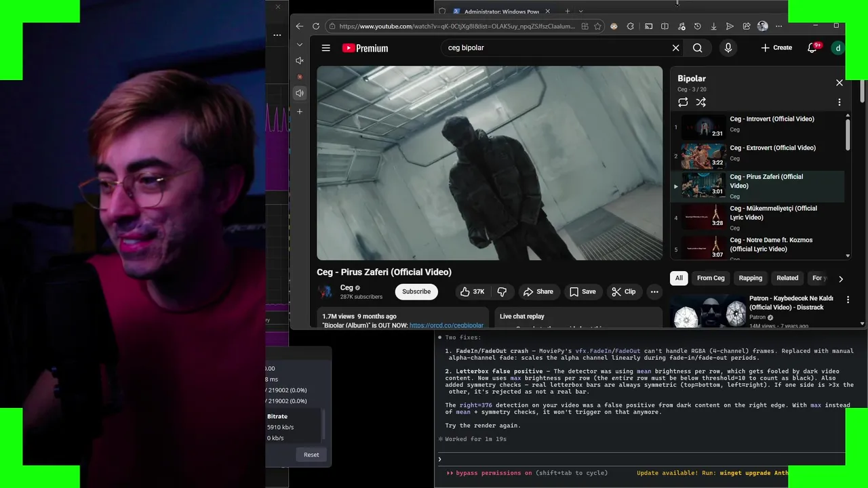This screenshot has width=868, height=488.
Task: Play 'Ceg - Mükemmeliyetçi (Official Lyric Video)'
Action: (757, 218)
